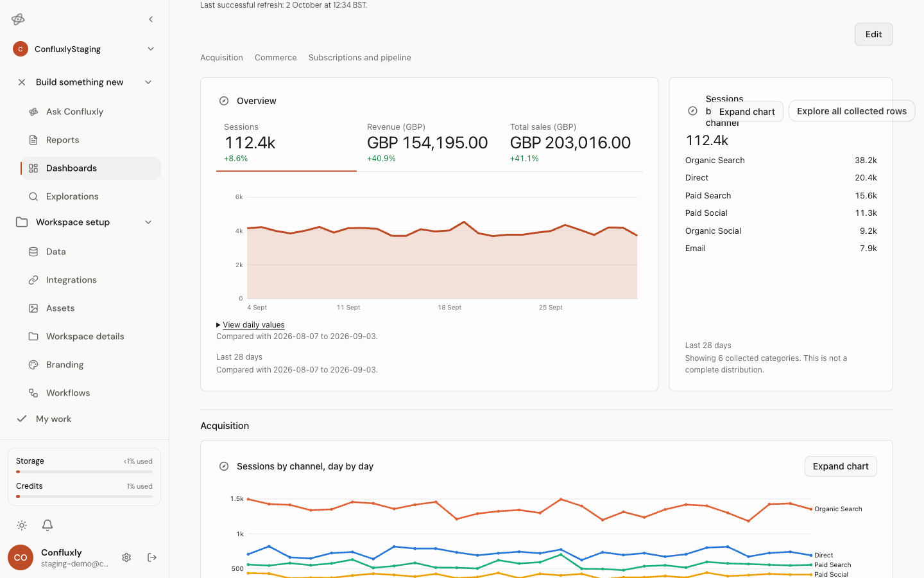Click the Organic Search row value 38.2k

coord(866,161)
